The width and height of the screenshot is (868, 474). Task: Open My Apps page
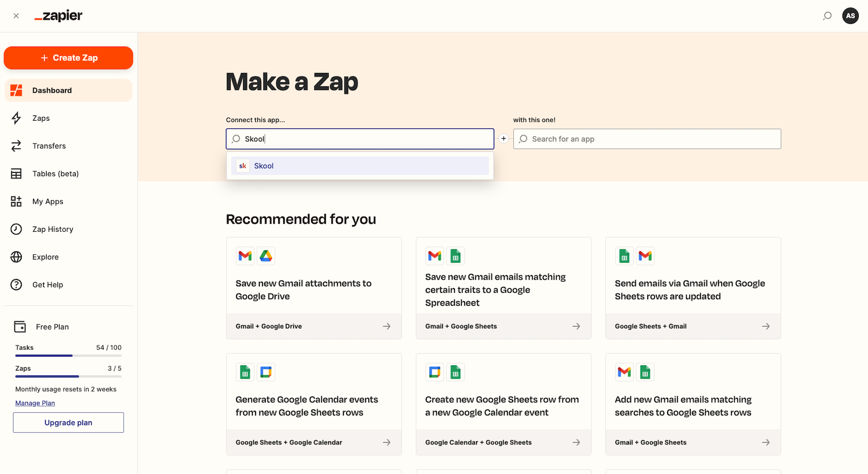[48, 202]
